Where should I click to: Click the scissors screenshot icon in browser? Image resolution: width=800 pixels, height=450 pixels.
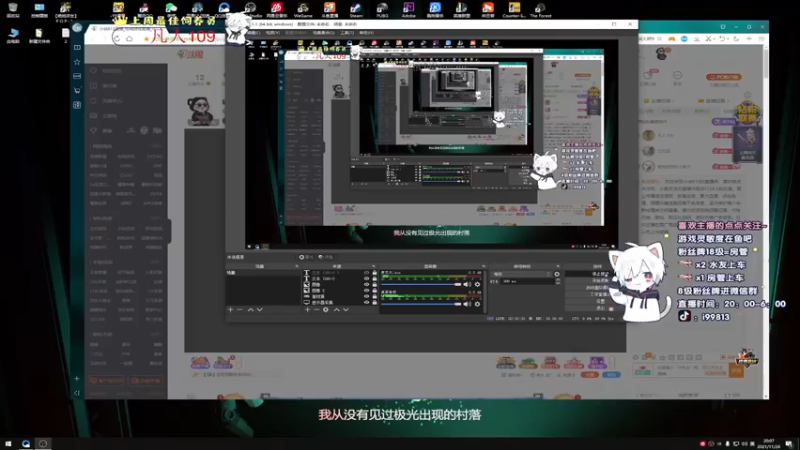coord(708,39)
